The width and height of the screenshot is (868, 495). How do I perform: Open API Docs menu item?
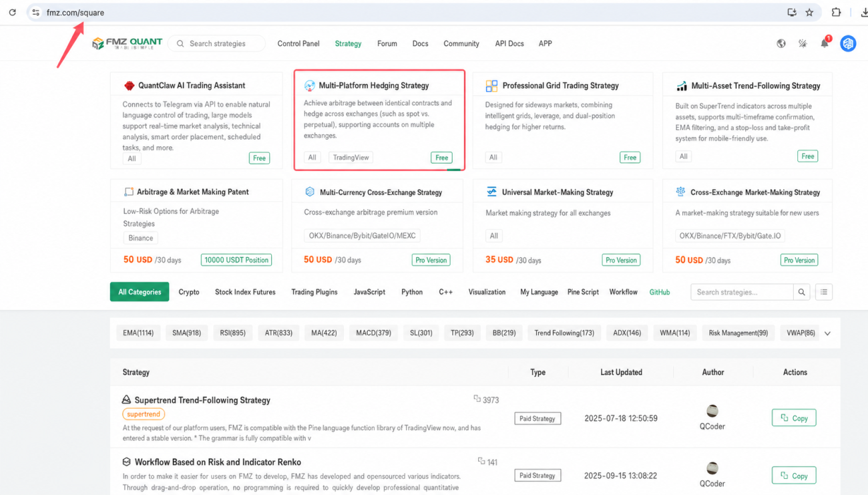(509, 43)
